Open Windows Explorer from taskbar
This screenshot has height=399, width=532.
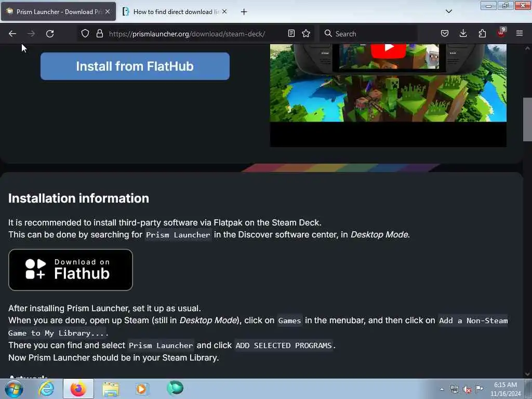[111, 389]
